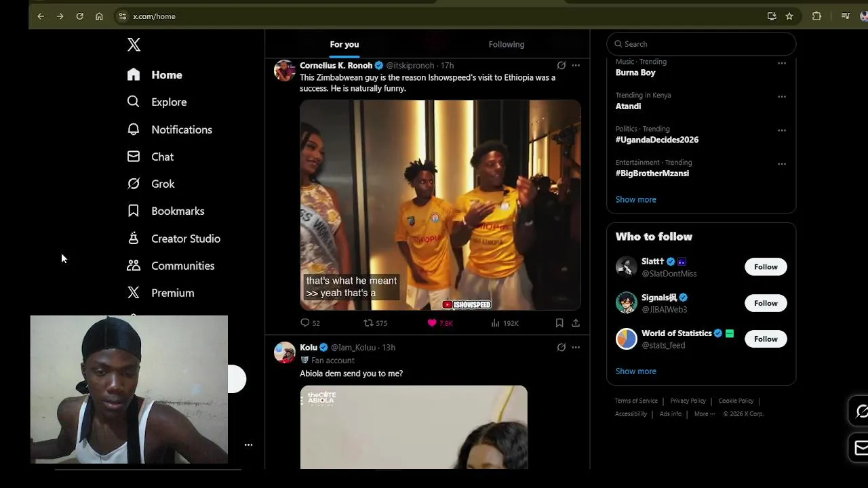Follow Slatt
This screenshot has width=868, height=488.
click(766, 267)
